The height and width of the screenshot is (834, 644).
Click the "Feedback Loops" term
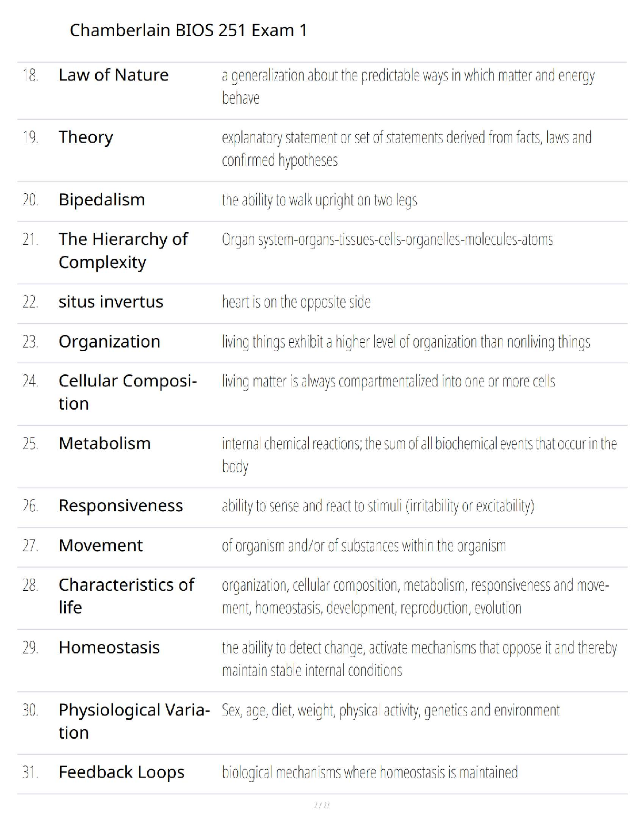(x=121, y=772)
